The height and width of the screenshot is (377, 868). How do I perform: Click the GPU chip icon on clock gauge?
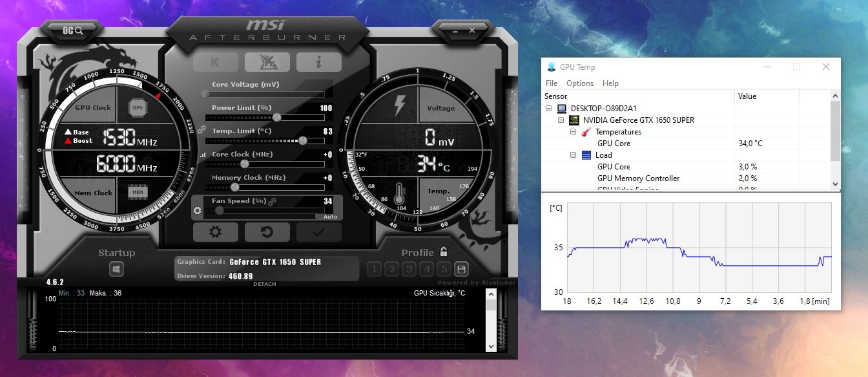tap(138, 107)
